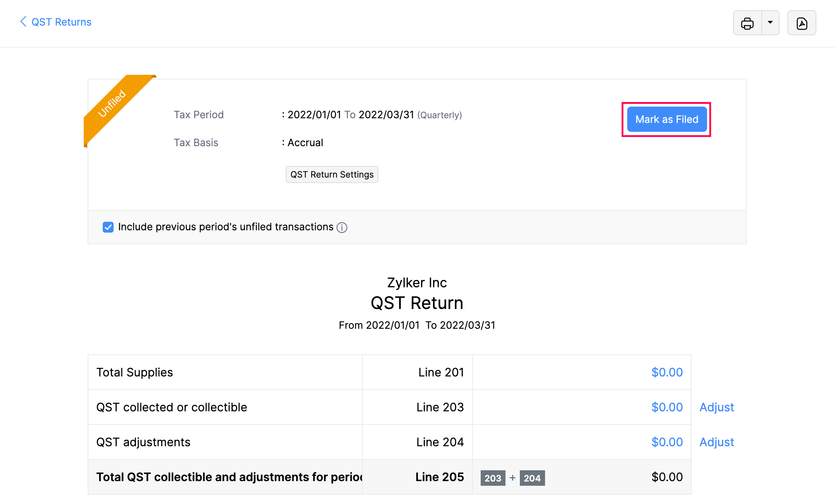The width and height of the screenshot is (835, 504).
Task: Select QST Returns in the breadcrumb
Action: tap(61, 22)
